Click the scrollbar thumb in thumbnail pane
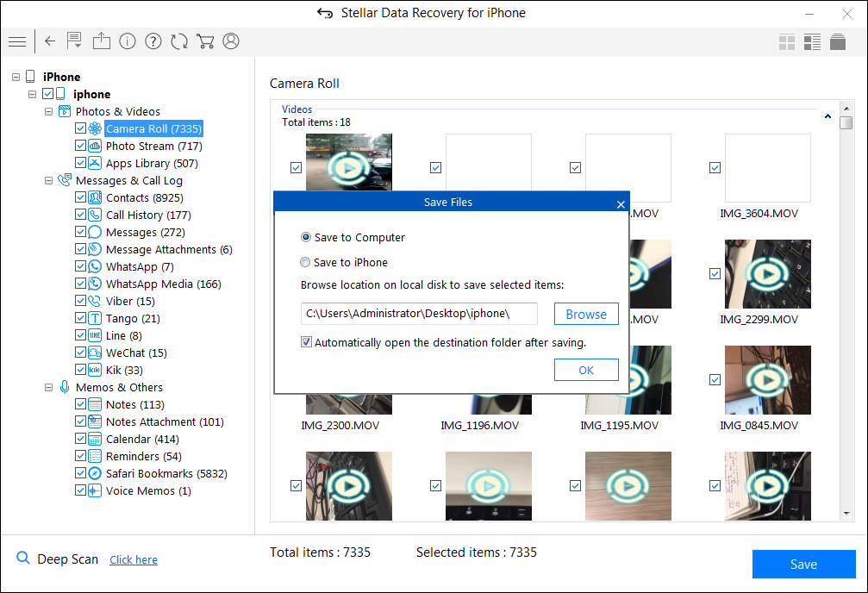Screen dimensions: 868x593 point(846,122)
